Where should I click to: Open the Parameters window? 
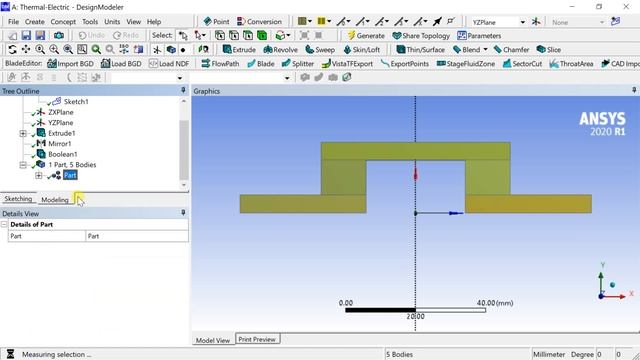coord(479,36)
